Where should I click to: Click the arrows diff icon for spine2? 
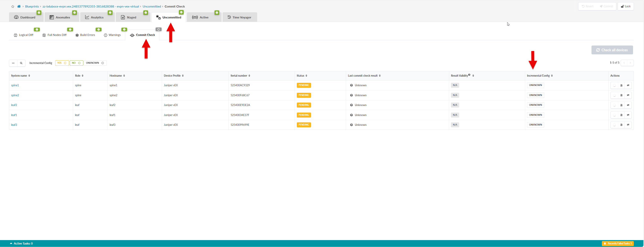pos(628,95)
